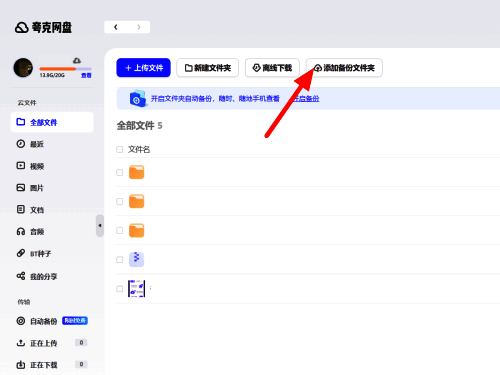The height and width of the screenshot is (375, 500).
Task: Click the headphone icon beside 音频
Action: [x=21, y=231]
